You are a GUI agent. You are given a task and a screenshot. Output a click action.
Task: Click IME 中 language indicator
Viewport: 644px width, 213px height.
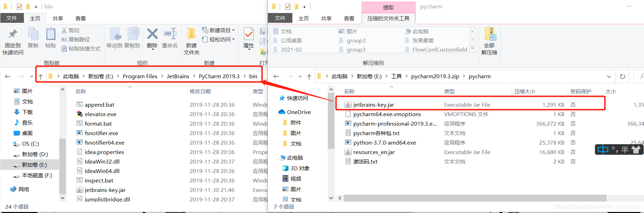coord(603,149)
